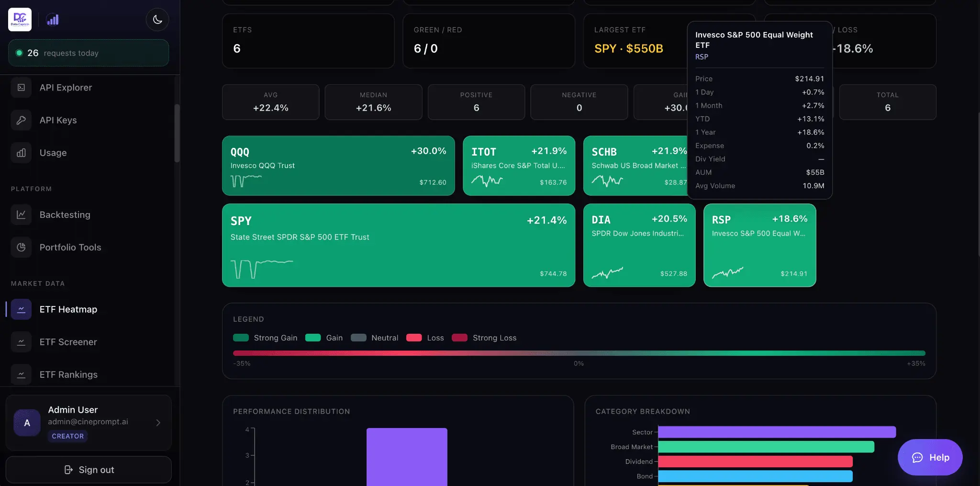The height and width of the screenshot is (486, 980).
Task: Select the DIA heatmap tile
Action: coord(639,245)
